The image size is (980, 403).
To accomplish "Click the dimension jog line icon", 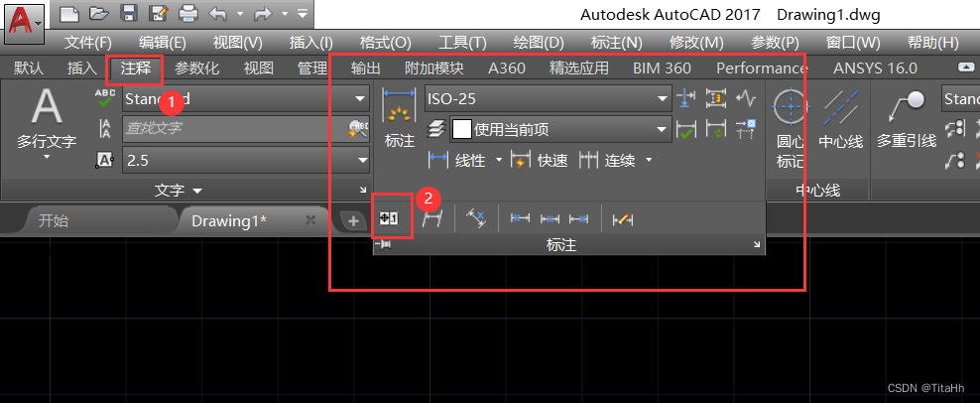I will (746, 97).
